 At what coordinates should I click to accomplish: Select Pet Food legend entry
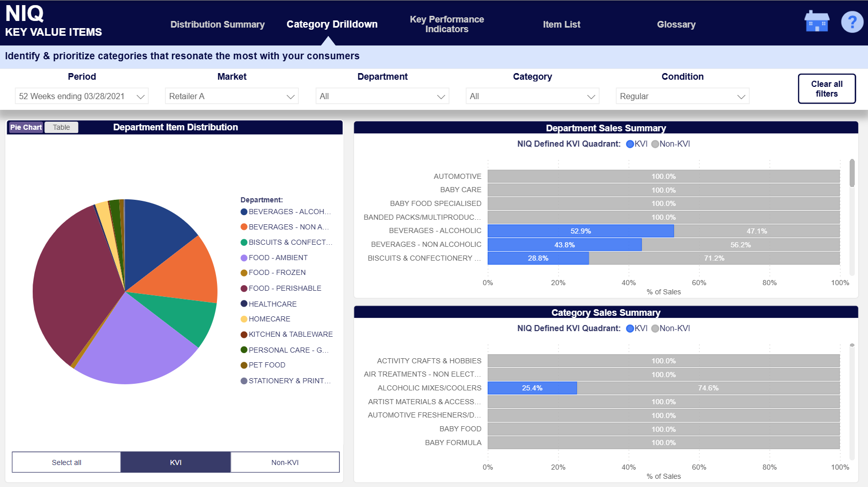pos(263,365)
